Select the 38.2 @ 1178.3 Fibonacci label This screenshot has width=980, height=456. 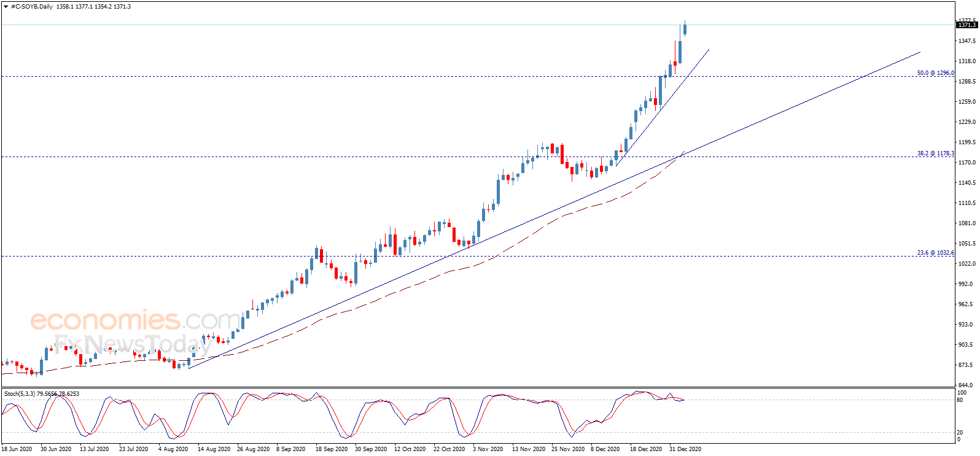coord(935,153)
